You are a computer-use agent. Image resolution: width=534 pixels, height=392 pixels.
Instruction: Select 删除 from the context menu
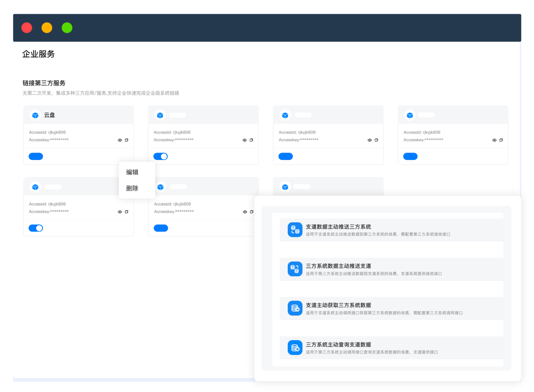click(132, 188)
